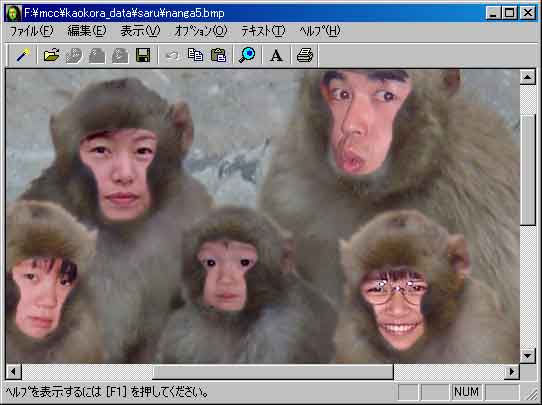Undo using the curved arrow icon

(x=172, y=55)
